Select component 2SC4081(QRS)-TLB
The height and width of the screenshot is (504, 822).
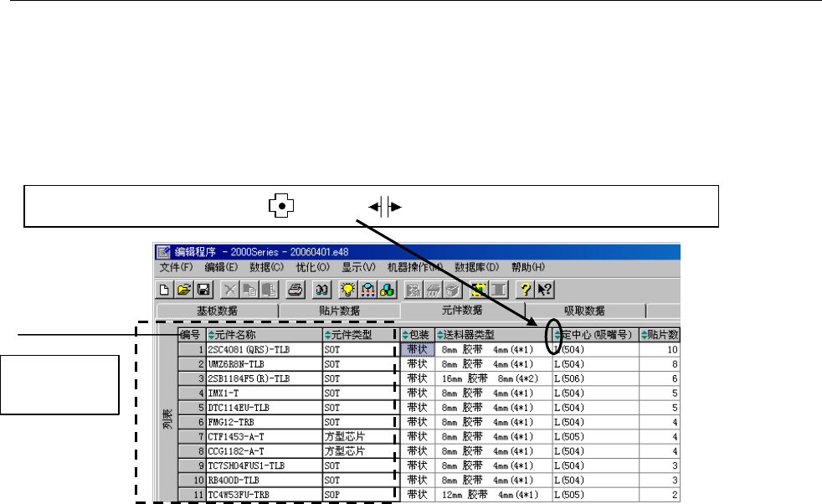click(x=265, y=349)
